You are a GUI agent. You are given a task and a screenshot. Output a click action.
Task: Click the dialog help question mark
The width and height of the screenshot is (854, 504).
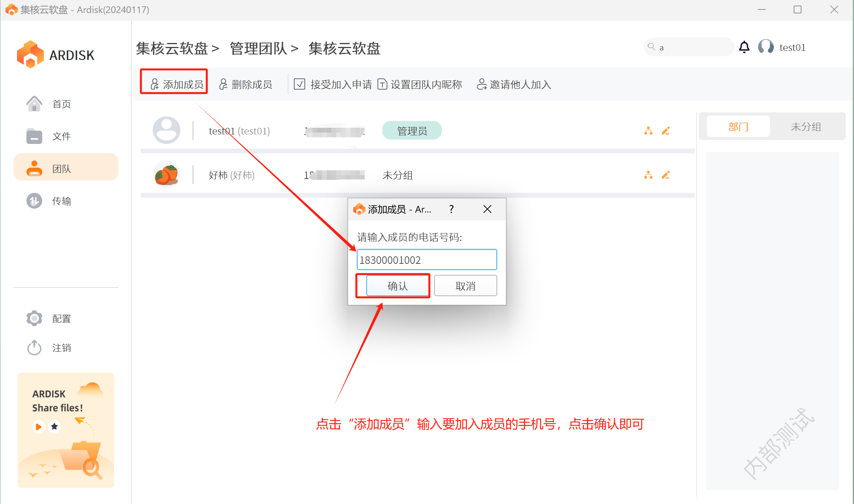pos(451,209)
